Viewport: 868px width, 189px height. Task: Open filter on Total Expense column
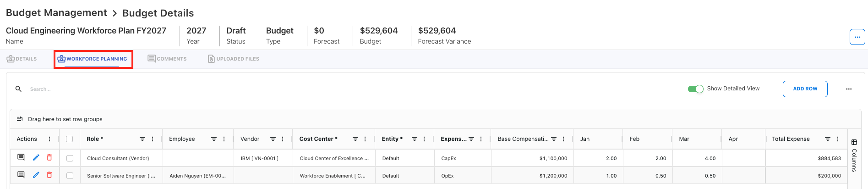[828, 139]
